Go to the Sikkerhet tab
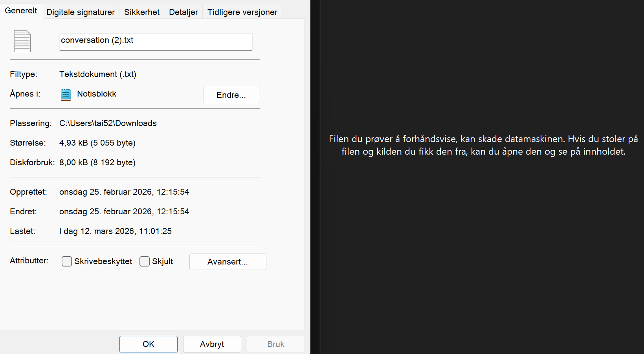The image size is (644, 354). point(142,12)
